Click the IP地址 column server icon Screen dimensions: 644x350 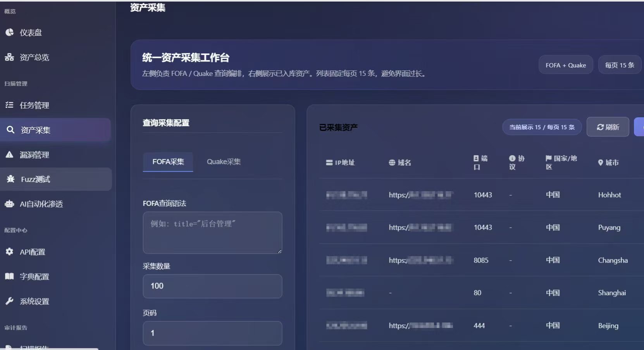click(329, 163)
